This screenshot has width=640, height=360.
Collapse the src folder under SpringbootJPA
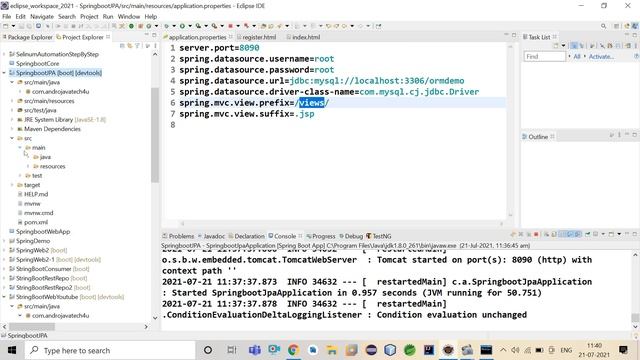12,138
